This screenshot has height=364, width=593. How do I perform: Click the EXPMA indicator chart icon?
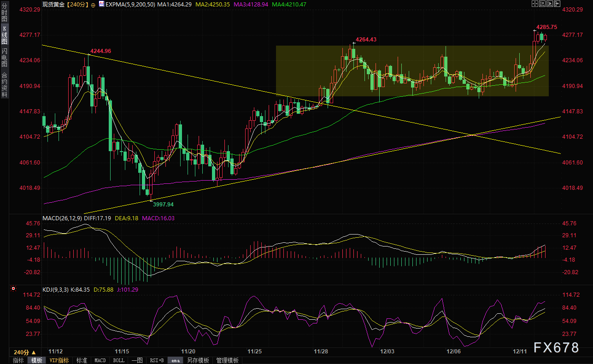[x=101, y=4]
